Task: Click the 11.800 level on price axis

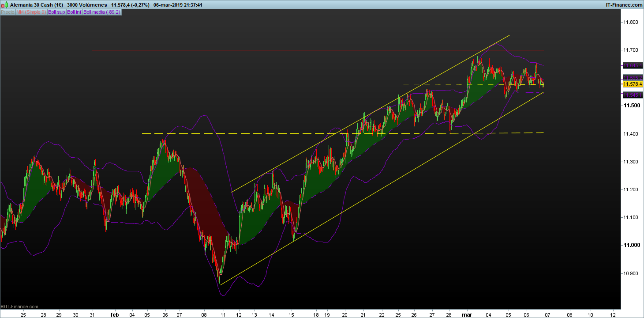Action: pyautogui.click(x=631, y=22)
